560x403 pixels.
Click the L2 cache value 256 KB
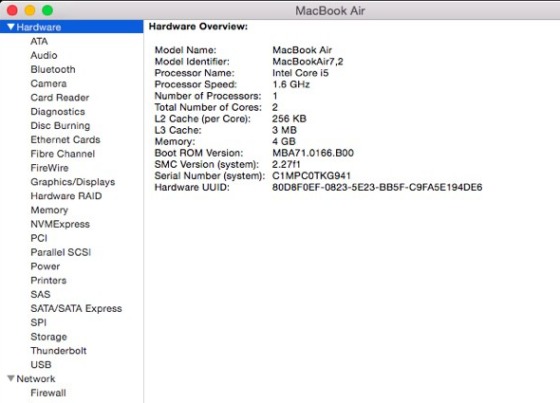coord(289,119)
